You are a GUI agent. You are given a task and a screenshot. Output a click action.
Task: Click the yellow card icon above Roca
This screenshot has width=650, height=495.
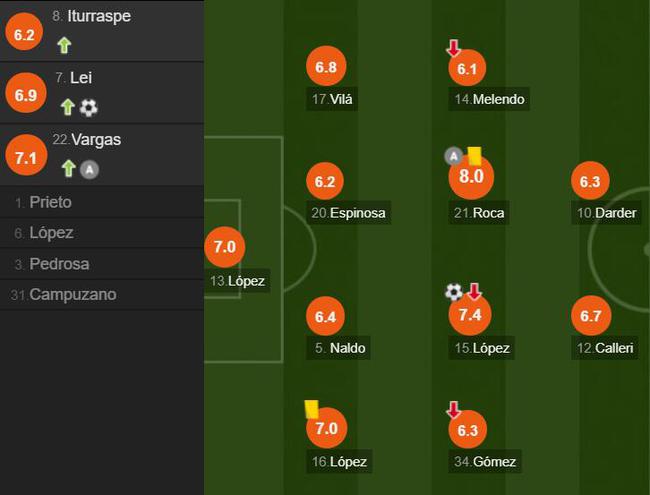click(474, 155)
